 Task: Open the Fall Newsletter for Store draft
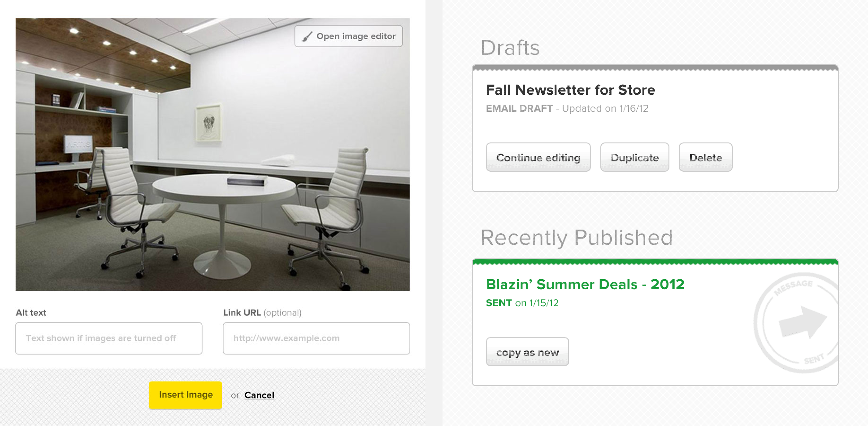(x=570, y=90)
